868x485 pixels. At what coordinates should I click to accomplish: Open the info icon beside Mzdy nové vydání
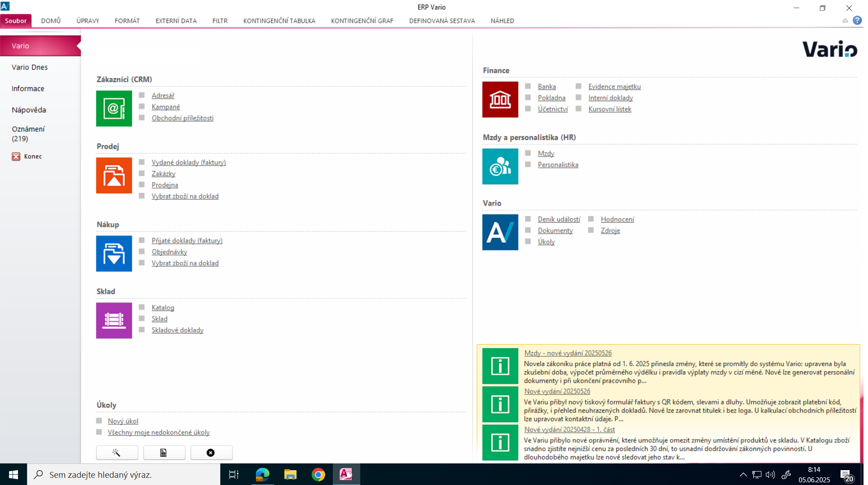pyautogui.click(x=500, y=366)
